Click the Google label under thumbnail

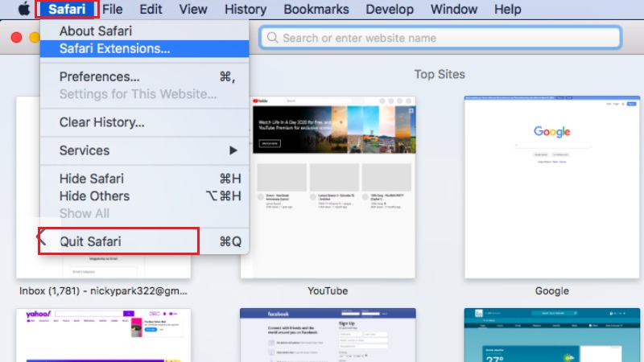(552, 290)
